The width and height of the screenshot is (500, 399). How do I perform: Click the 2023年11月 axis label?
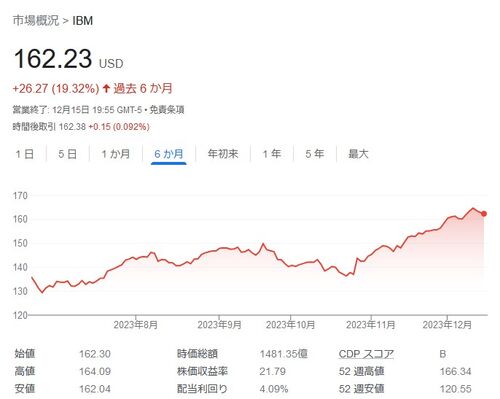point(371,325)
